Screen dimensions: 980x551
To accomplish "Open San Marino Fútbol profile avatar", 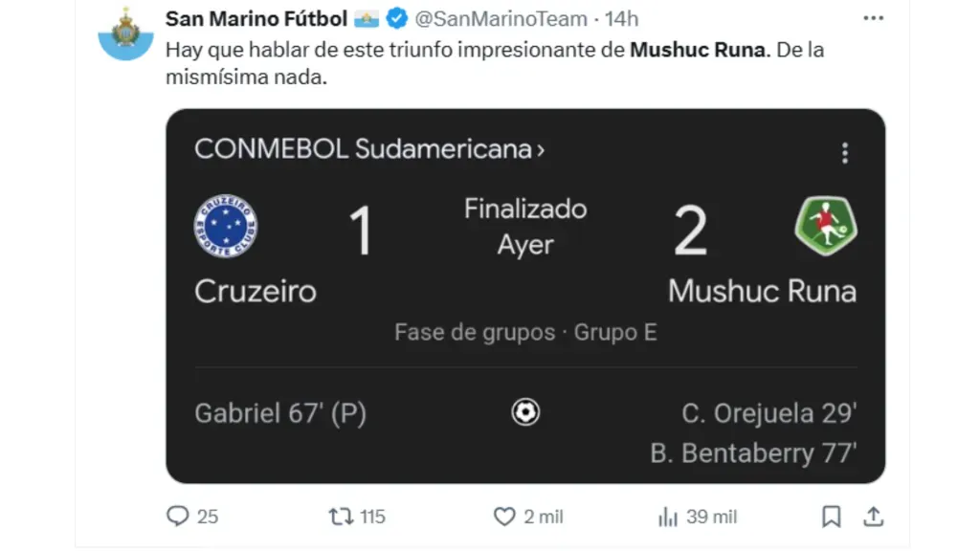I will tap(125, 33).
